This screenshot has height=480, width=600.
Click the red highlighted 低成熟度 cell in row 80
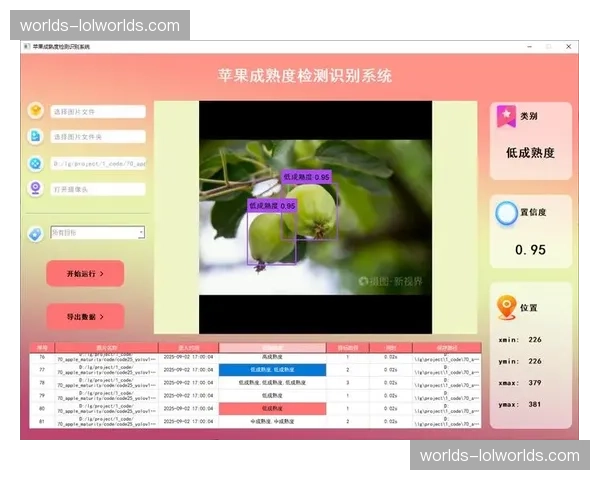click(x=272, y=408)
